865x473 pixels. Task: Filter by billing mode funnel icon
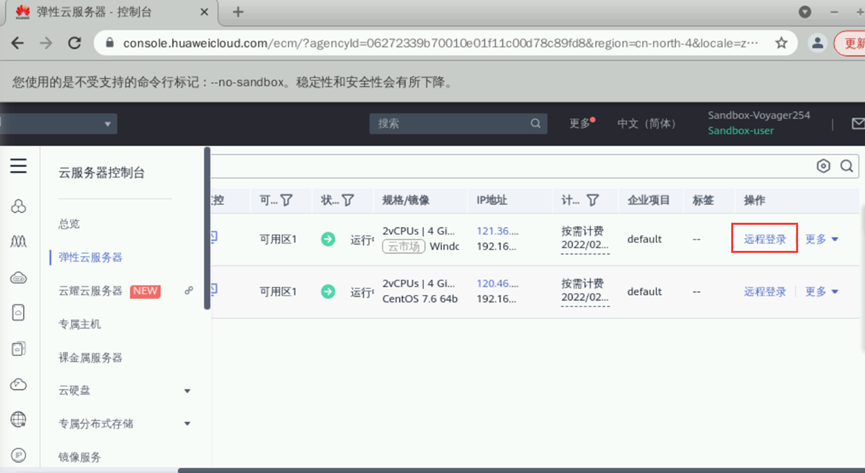(x=592, y=200)
